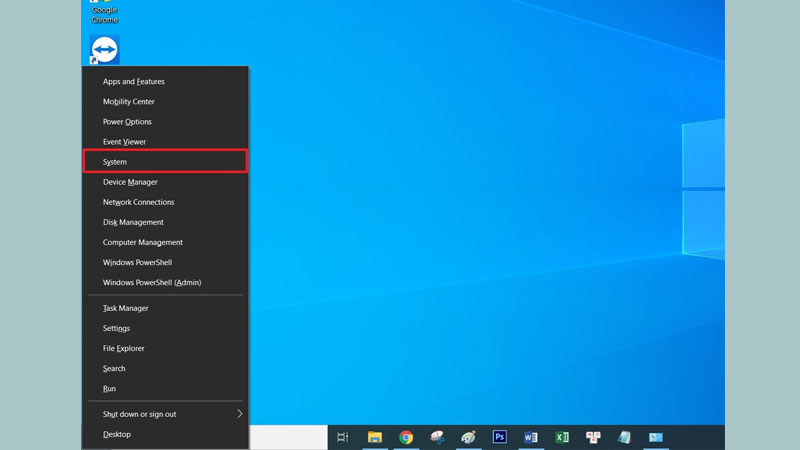Select Power Options
The height and width of the screenshot is (450, 800).
coord(127,122)
